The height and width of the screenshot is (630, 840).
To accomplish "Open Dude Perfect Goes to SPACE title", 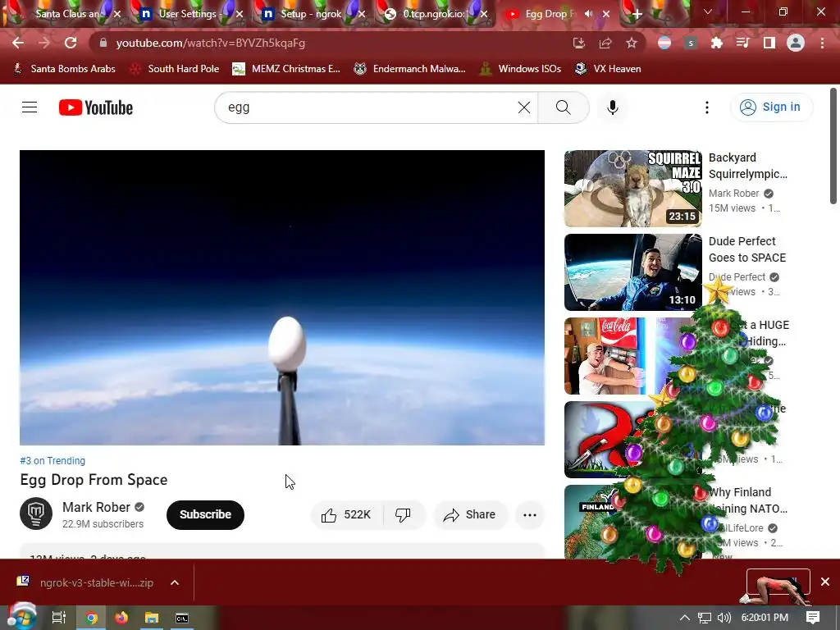I will click(747, 249).
